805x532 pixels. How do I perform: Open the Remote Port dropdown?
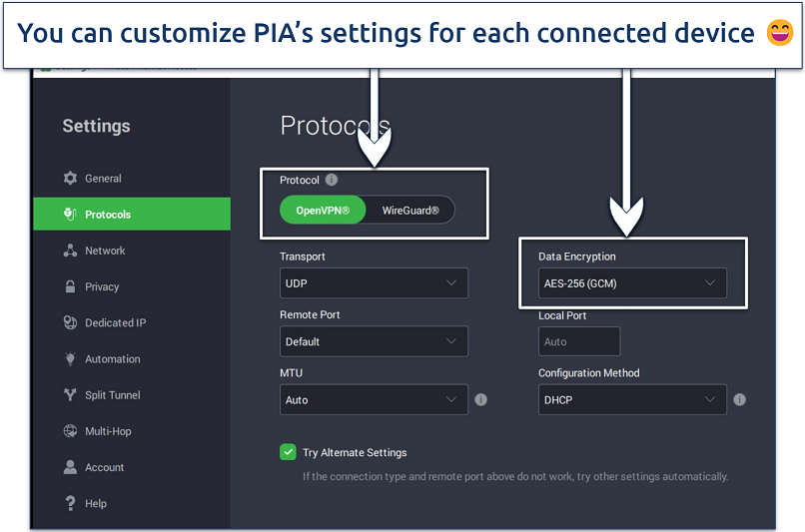point(374,341)
